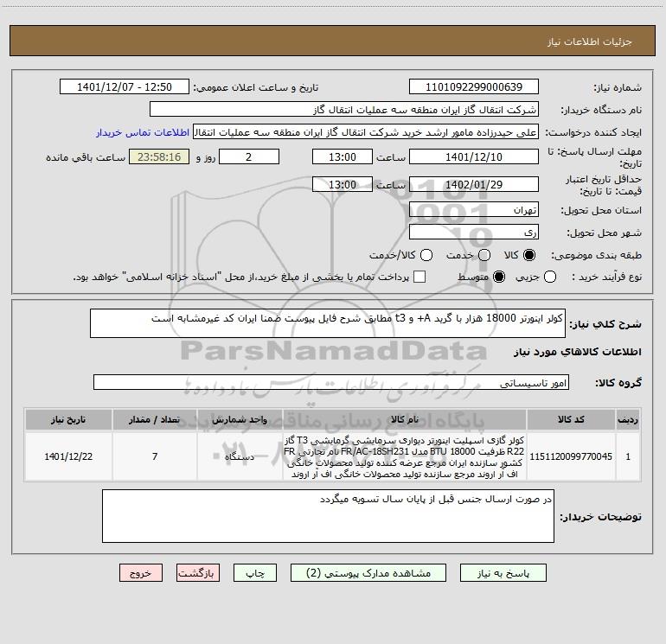Click the اطلاعات کالاهای مورد نیاز heading
The image size is (666, 644).
[577, 352]
